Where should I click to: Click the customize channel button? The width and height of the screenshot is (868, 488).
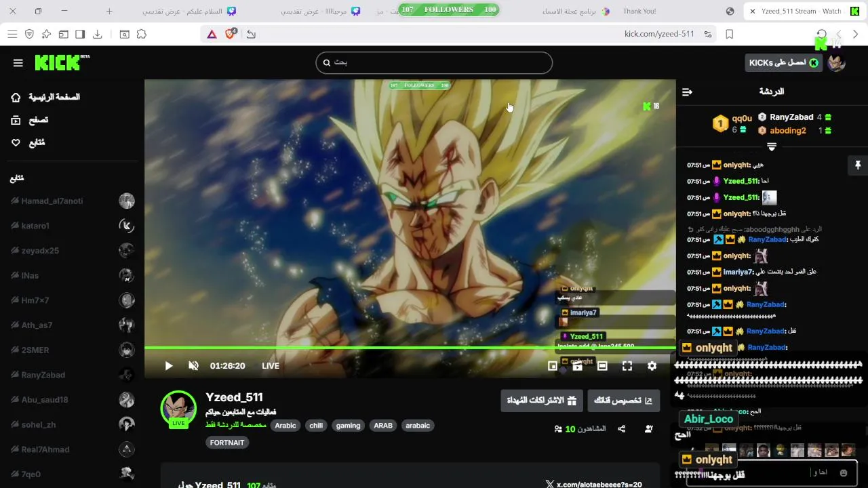[x=623, y=401]
